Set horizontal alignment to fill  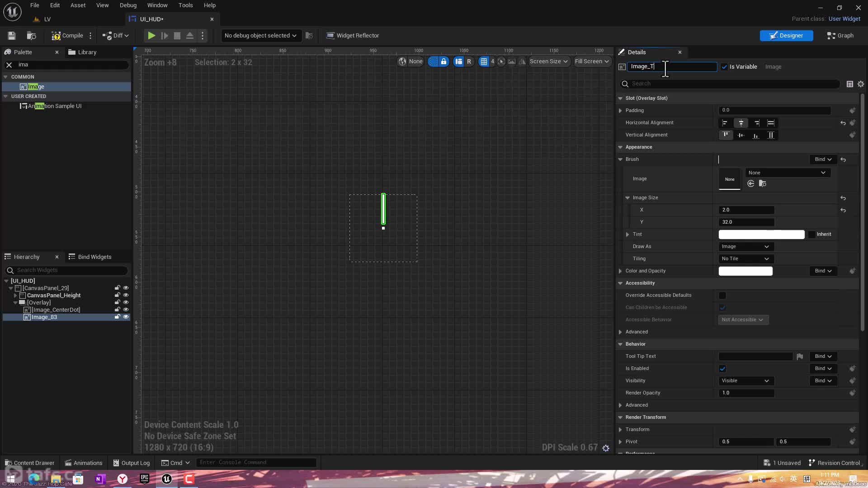[771, 123]
